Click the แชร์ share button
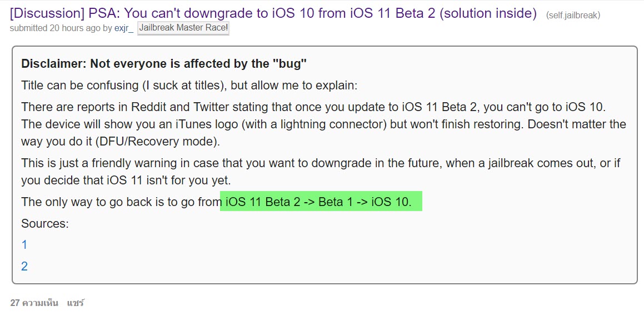Image resolution: width=644 pixels, height=321 pixels. tap(77, 303)
